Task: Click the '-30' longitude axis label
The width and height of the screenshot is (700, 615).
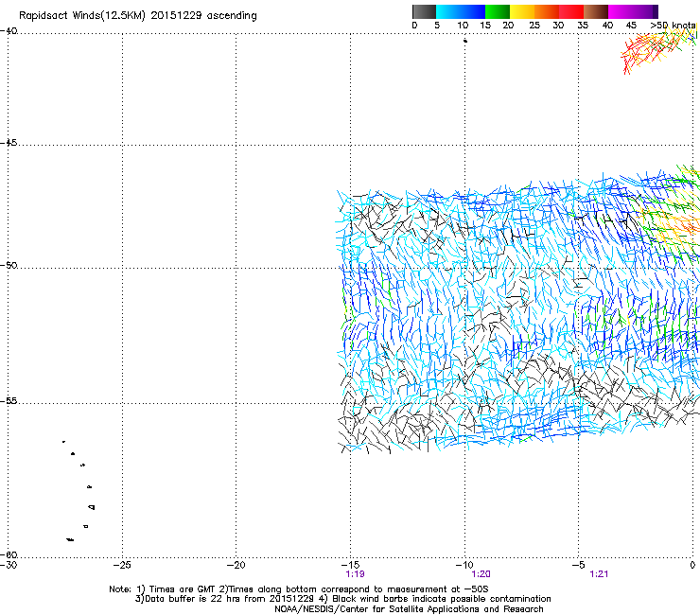Action: point(9,565)
